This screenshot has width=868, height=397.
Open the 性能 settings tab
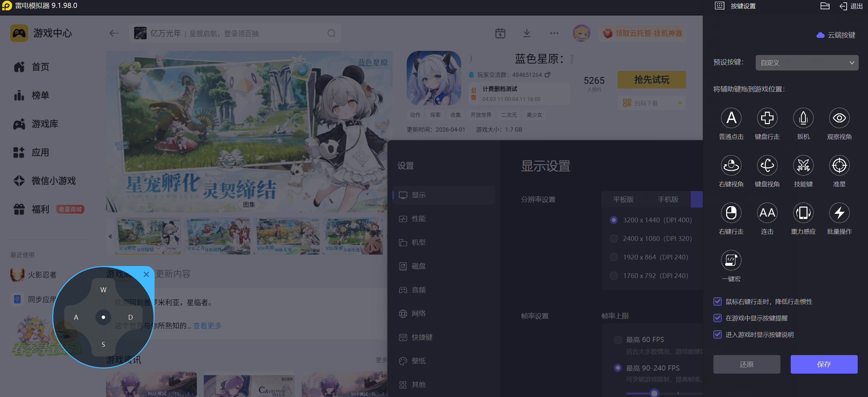(418, 219)
